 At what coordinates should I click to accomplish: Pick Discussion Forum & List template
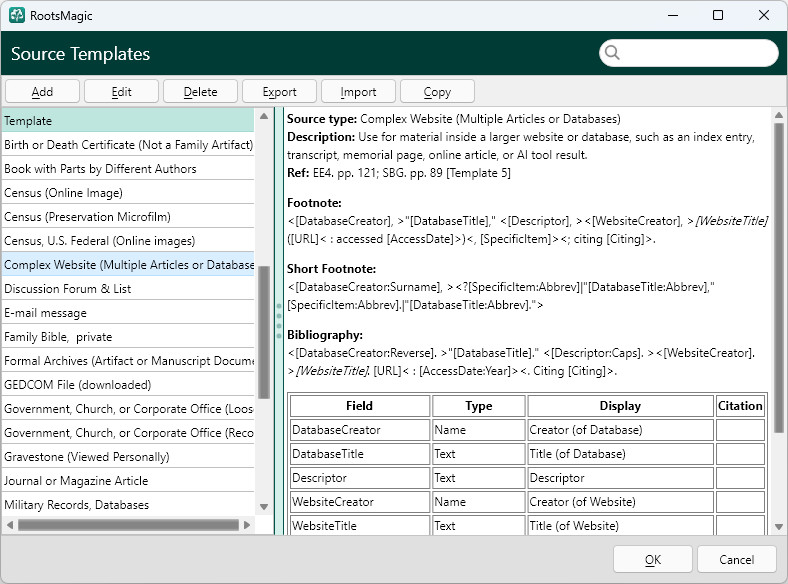[128, 288]
